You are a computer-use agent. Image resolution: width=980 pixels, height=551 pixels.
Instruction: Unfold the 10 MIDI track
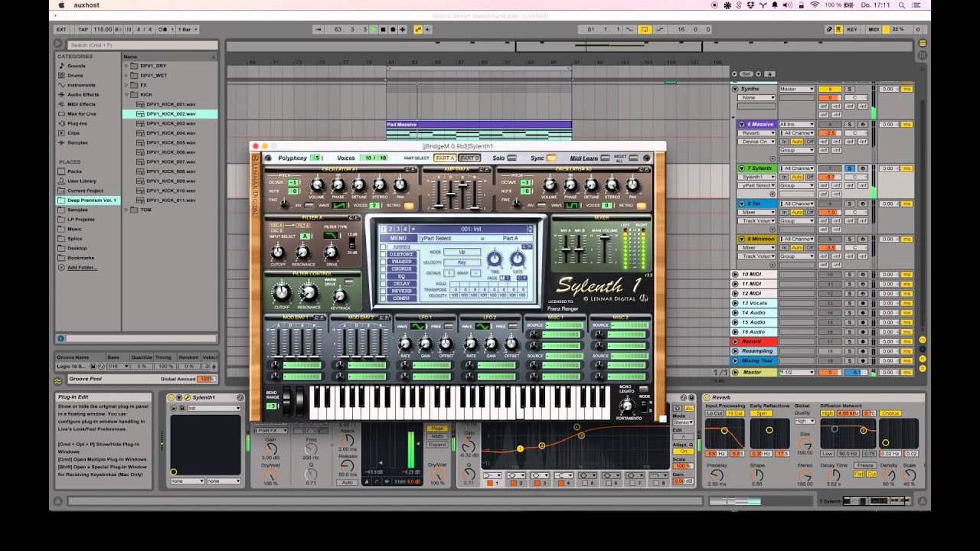735,274
